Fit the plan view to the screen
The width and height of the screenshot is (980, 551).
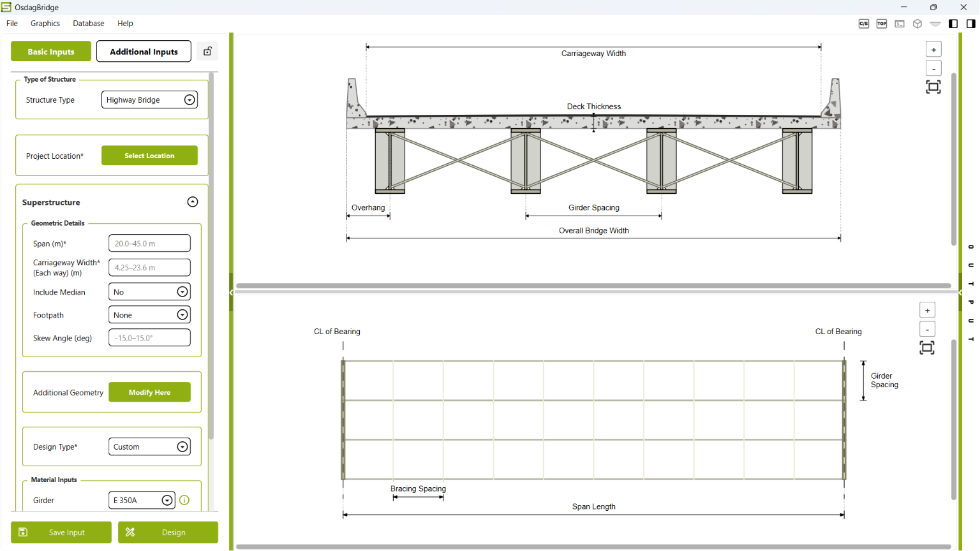pyautogui.click(x=927, y=348)
